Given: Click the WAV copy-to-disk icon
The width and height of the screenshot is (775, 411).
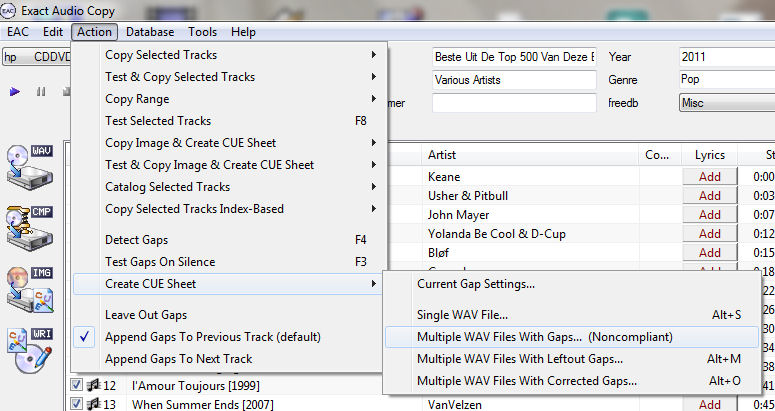Looking at the screenshot, I should [30, 167].
